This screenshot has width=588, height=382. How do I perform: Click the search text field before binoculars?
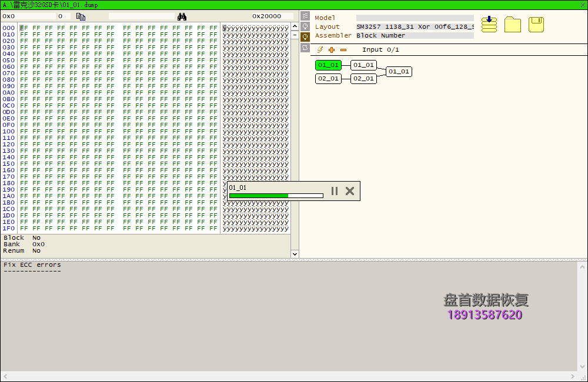click(x=142, y=16)
